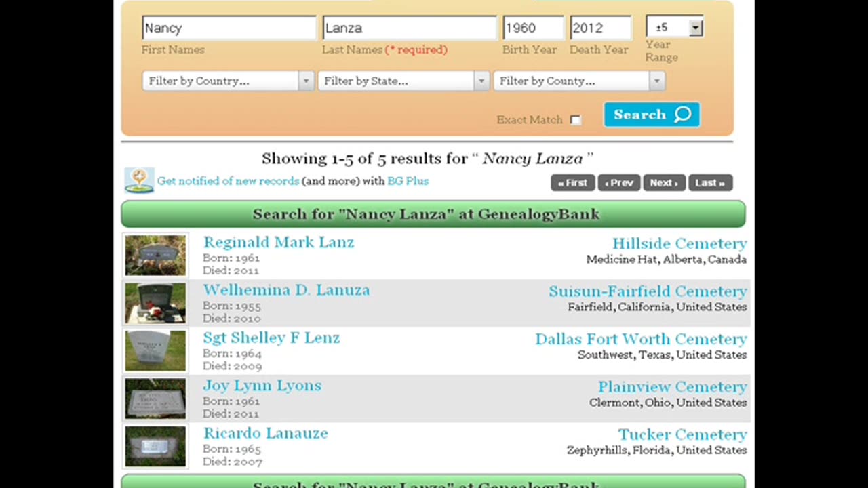
Task: Open Ricardo Lanauze gravestone thumbnail
Action: pos(155,446)
